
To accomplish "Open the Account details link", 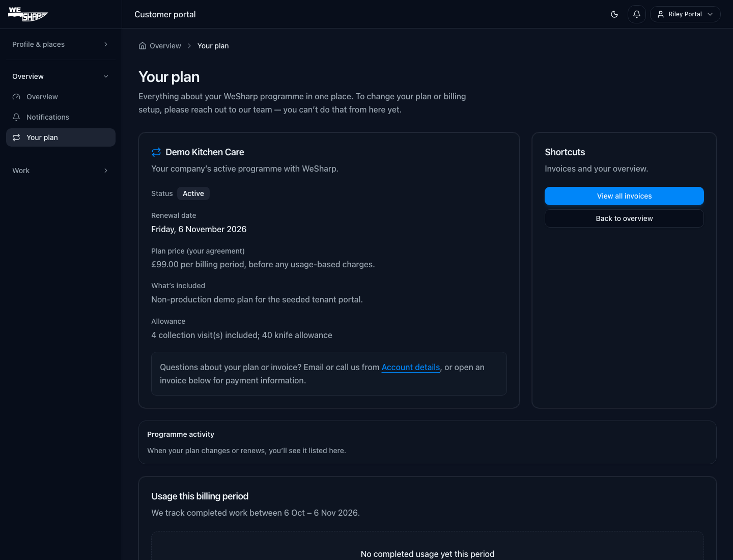I will point(411,367).
